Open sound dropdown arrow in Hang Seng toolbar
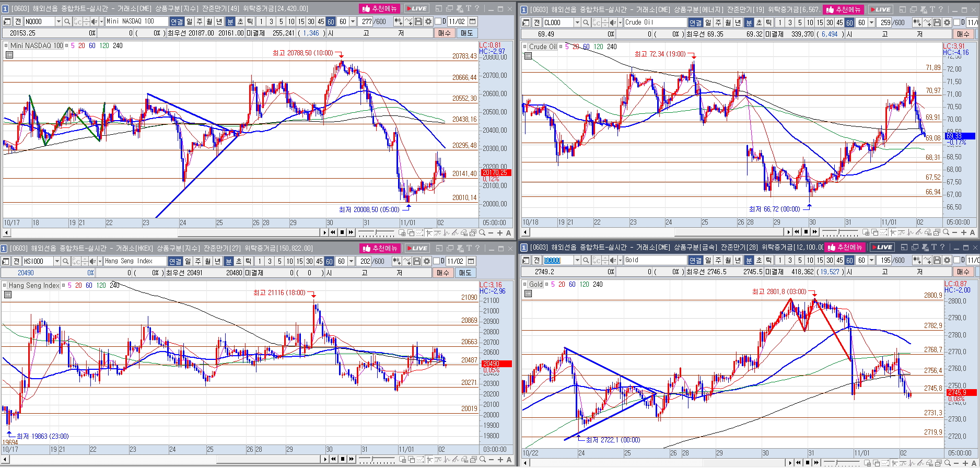The image size is (980, 468). coord(100,261)
